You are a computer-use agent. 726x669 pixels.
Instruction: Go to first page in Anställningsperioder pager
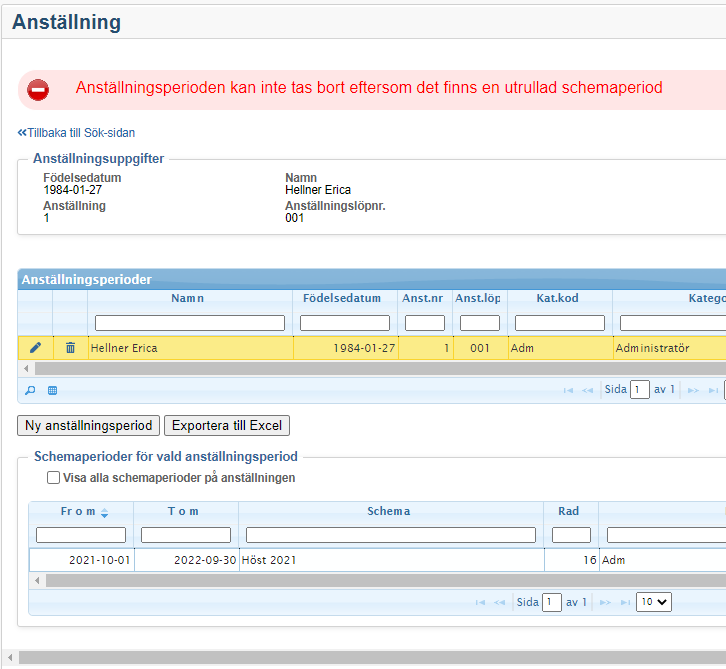[x=568, y=390]
